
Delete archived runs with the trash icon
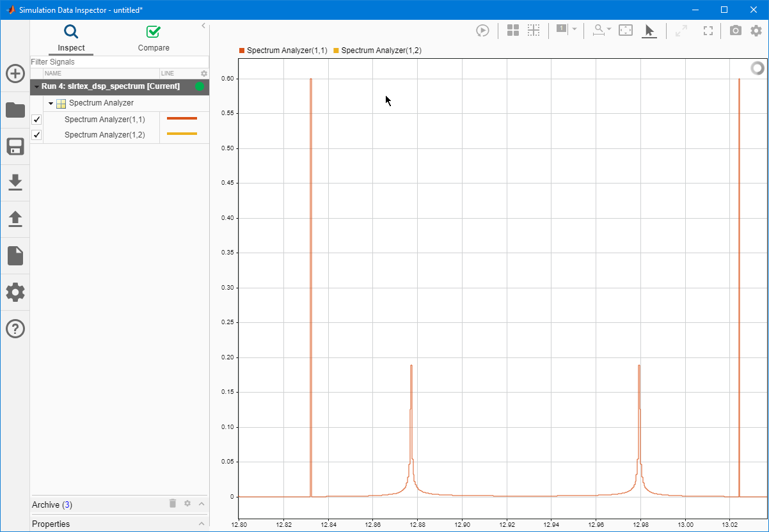(x=173, y=503)
